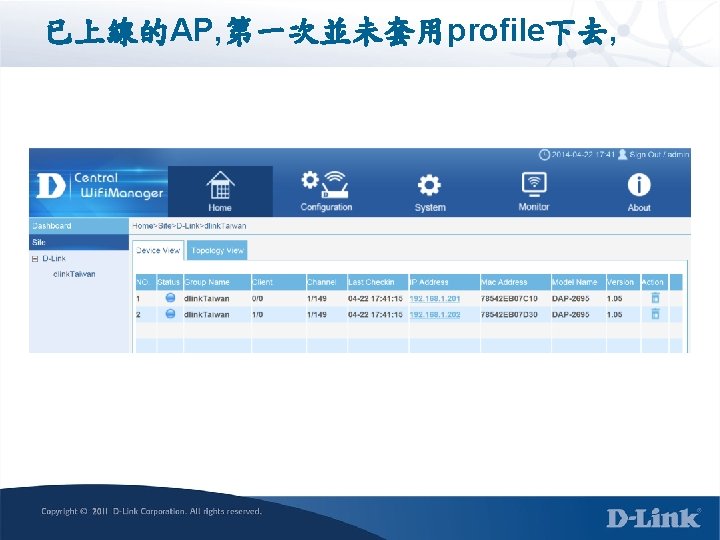Sort by the Mac Address column header
Screen dimensions: 720x540
pyautogui.click(x=516, y=282)
